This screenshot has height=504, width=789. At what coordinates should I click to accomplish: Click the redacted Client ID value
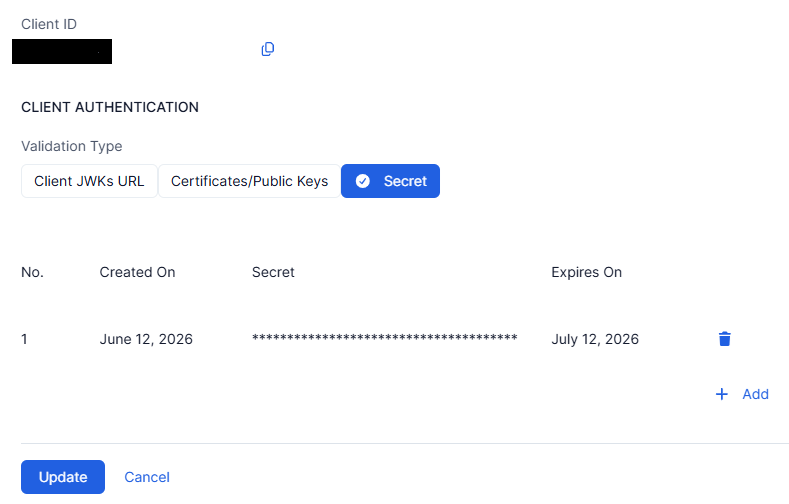click(62, 51)
